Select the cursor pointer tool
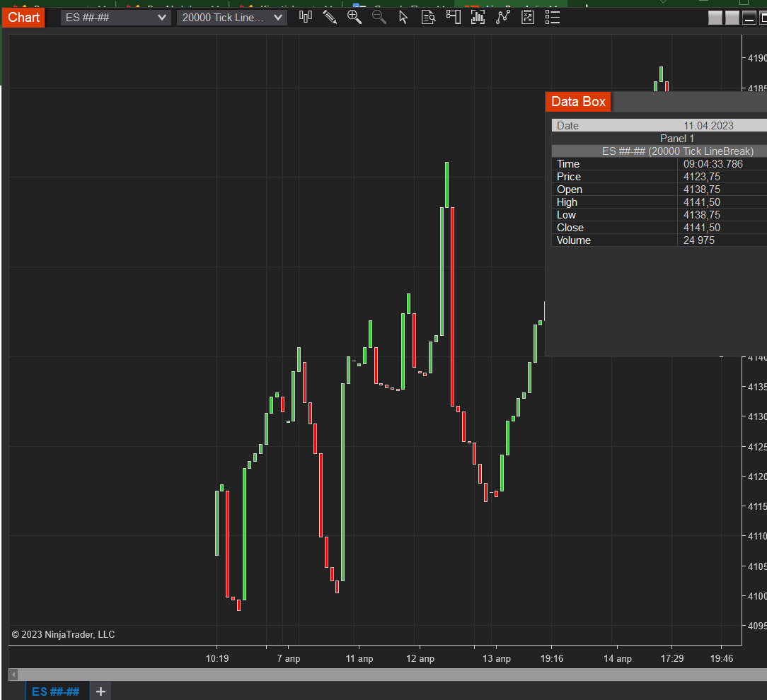Image resolution: width=767 pixels, height=700 pixels. click(x=403, y=17)
